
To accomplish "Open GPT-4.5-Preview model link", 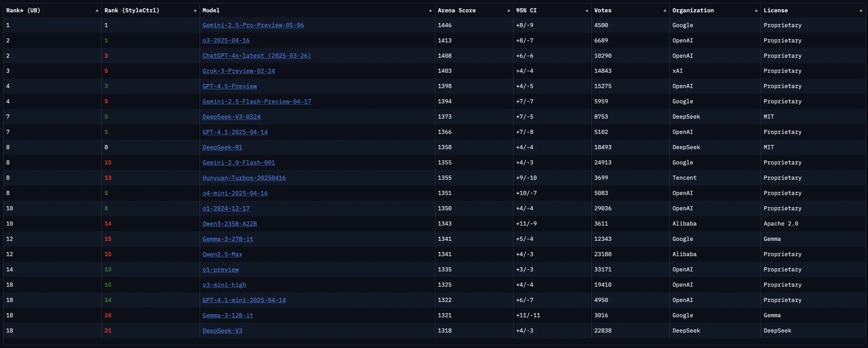I will tap(230, 86).
